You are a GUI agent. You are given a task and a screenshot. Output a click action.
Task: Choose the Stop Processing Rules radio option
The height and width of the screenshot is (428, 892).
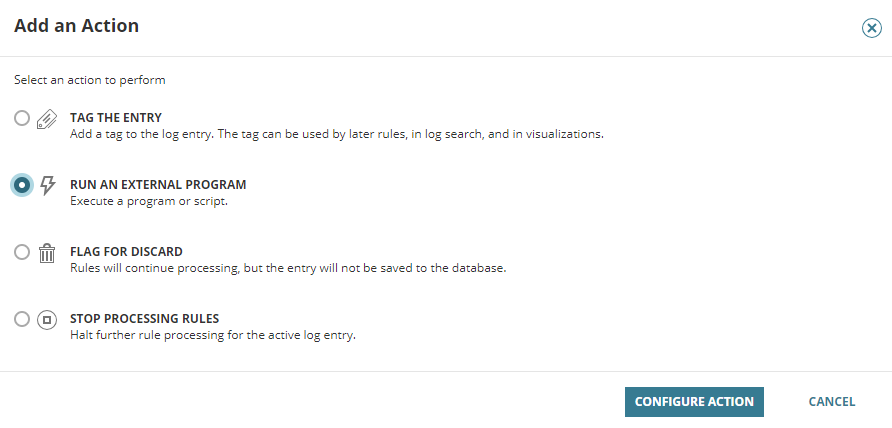22,319
